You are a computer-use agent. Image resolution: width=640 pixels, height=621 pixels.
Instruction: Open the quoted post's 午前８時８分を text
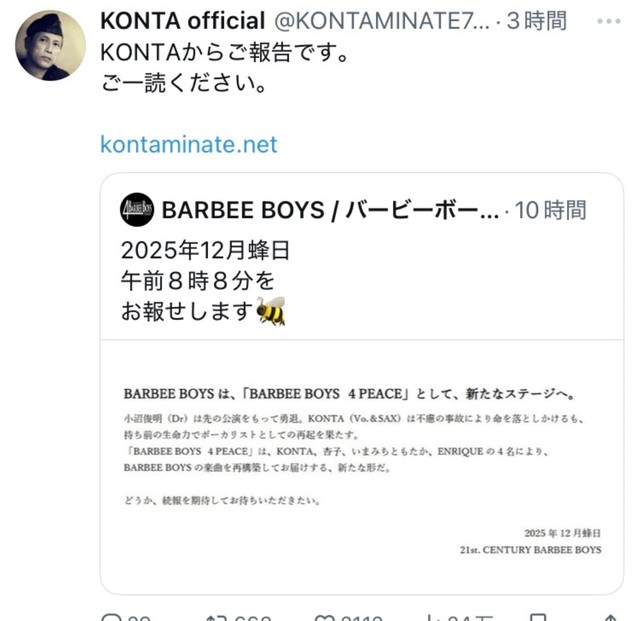(x=197, y=281)
